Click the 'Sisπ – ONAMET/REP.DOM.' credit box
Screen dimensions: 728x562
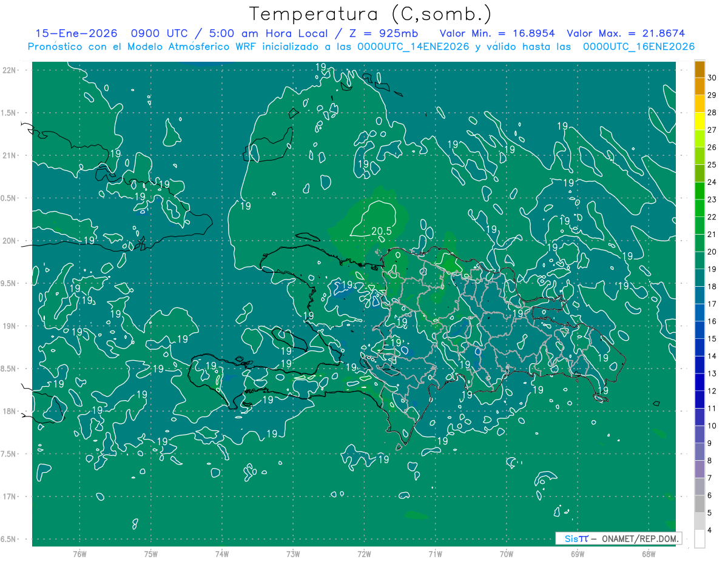pyautogui.click(x=619, y=538)
